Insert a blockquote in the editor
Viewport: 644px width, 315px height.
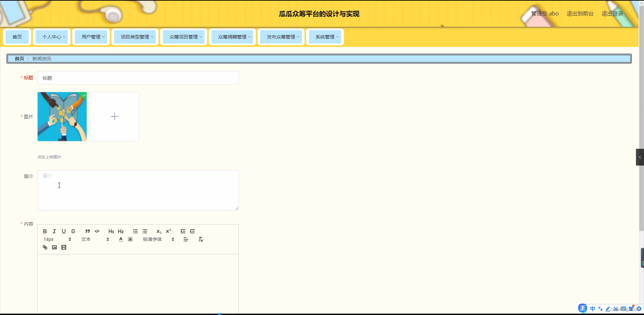[87, 231]
